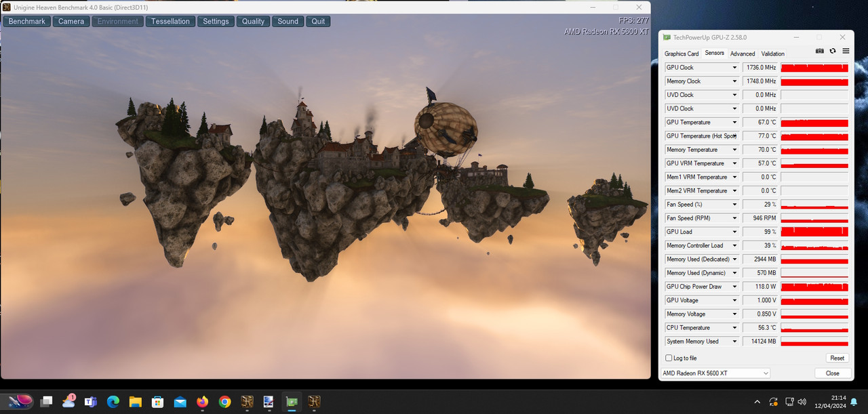Click the GPU-Z refresh icon

tap(833, 51)
